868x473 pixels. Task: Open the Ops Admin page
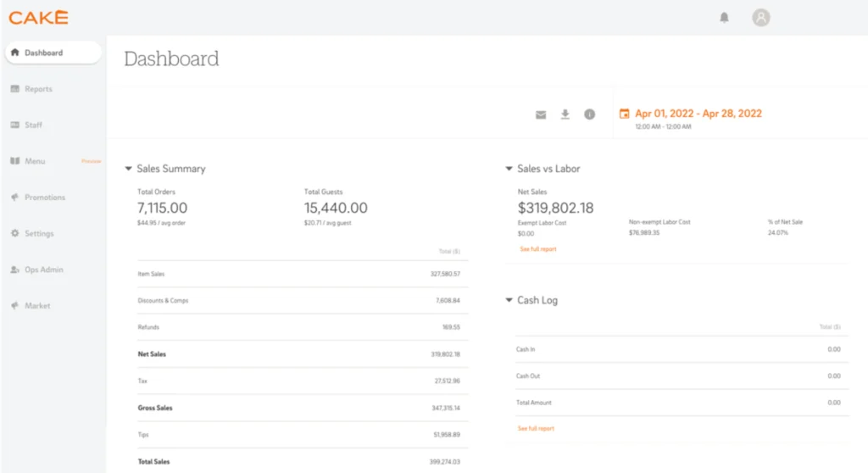[43, 270]
